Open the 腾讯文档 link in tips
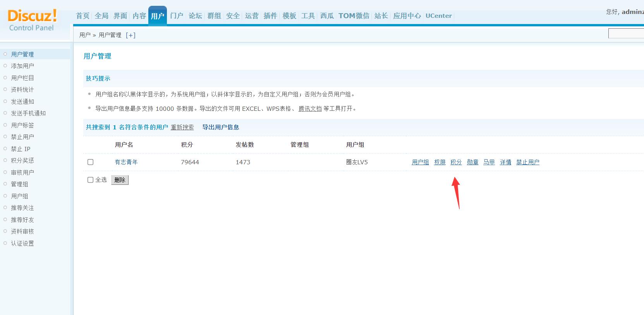The width and height of the screenshot is (644, 315). [x=310, y=108]
